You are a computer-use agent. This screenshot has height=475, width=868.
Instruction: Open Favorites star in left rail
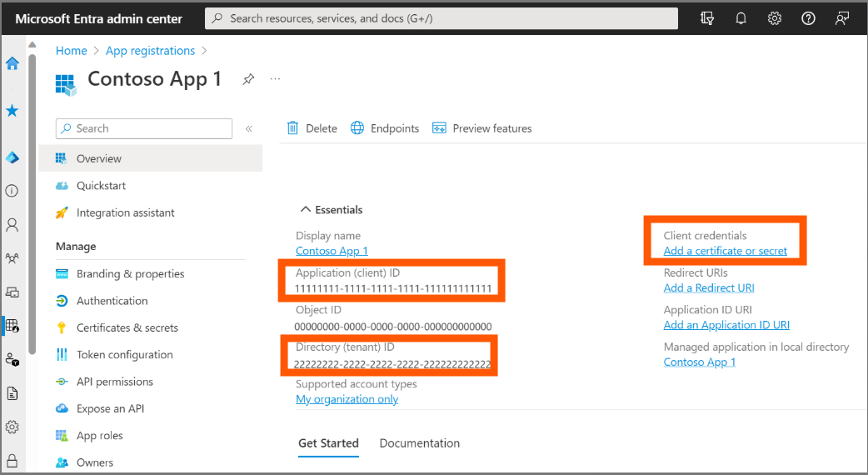pyautogui.click(x=12, y=111)
